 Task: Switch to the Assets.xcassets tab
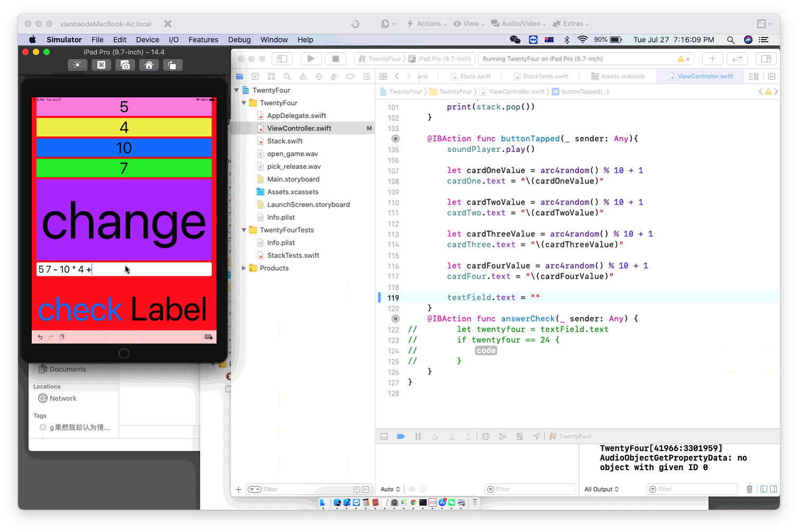pyautogui.click(x=618, y=77)
